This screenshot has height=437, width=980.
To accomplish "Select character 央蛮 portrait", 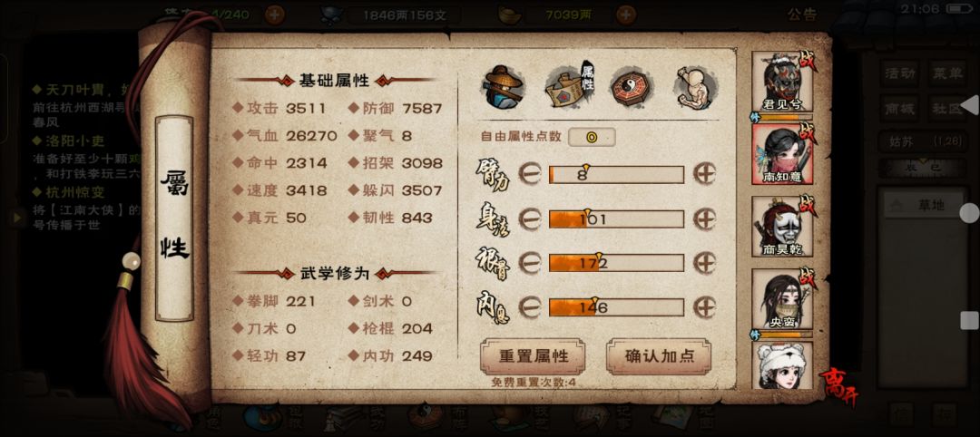I will pyautogui.click(x=782, y=299).
